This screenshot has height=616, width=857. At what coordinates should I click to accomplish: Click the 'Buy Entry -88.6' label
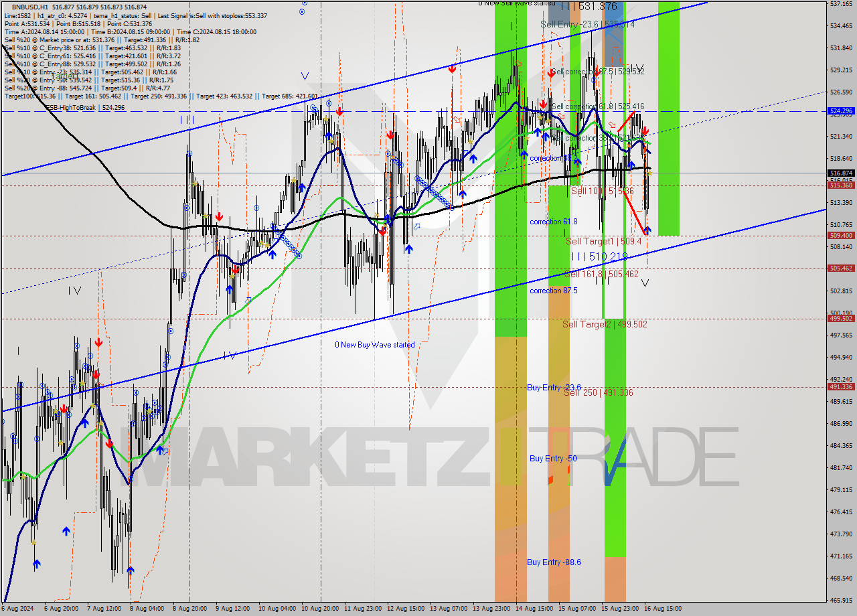click(x=554, y=562)
